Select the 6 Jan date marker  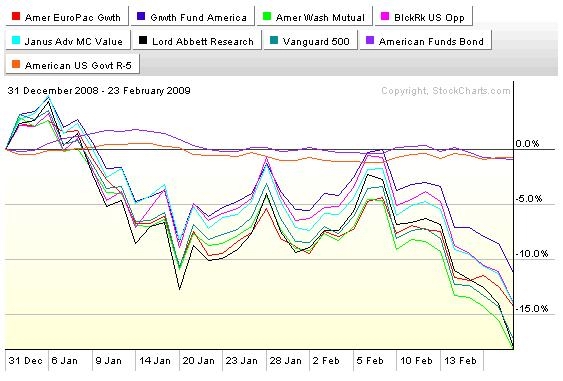tap(65, 360)
